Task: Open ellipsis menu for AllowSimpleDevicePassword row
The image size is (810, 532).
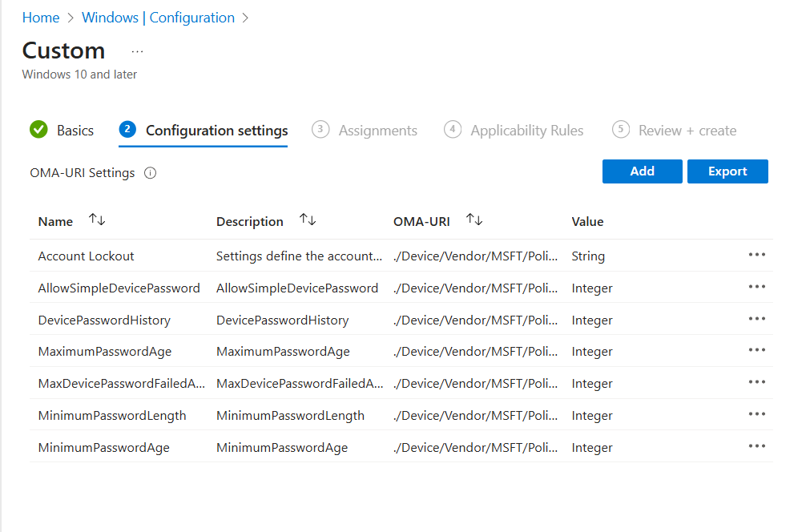Action: point(756,287)
